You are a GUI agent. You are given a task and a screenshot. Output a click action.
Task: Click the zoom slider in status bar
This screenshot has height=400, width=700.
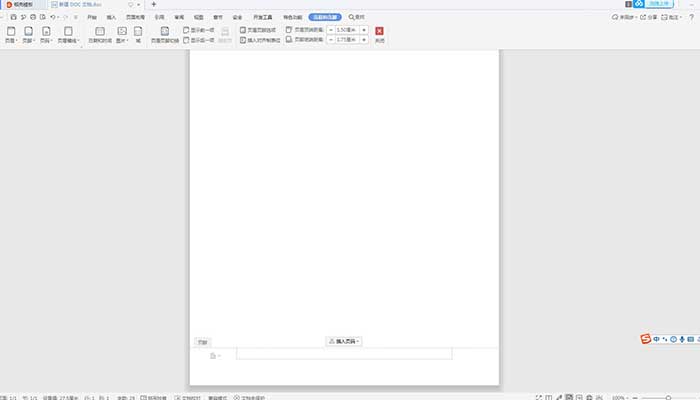coord(664,397)
